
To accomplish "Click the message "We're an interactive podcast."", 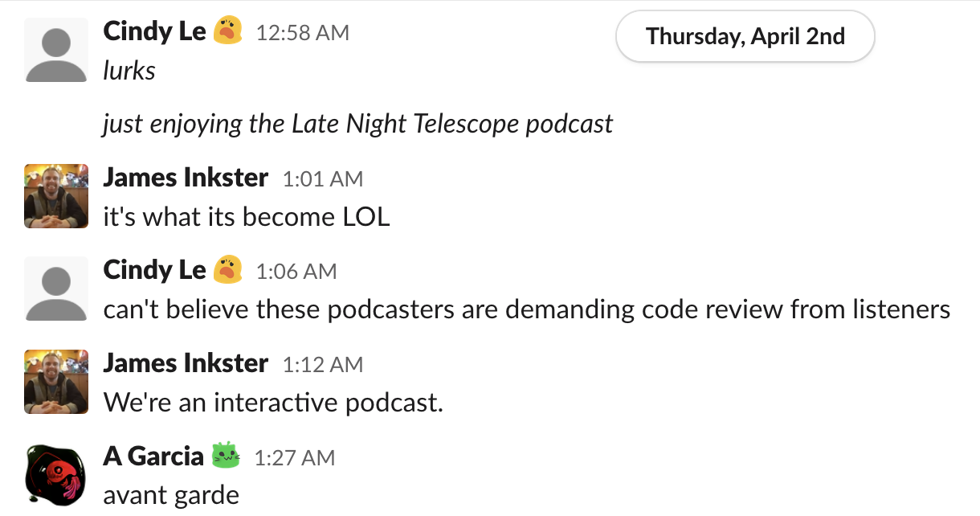I will point(273,402).
